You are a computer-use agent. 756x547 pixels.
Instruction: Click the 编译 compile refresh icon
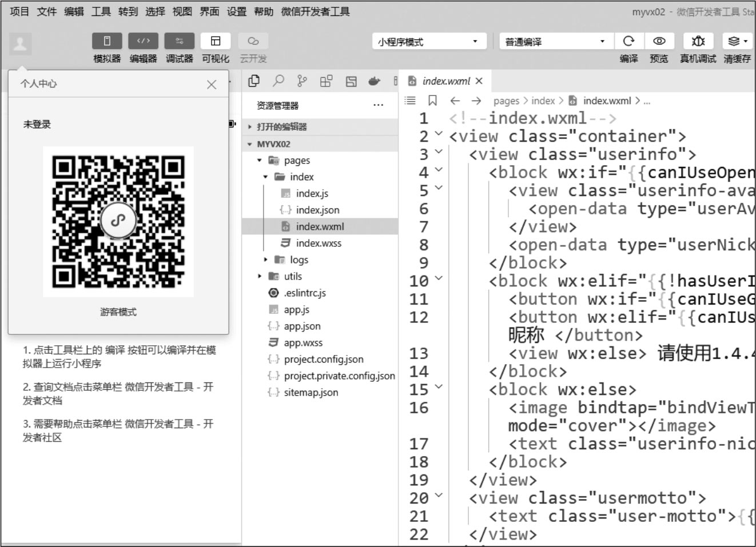point(628,41)
